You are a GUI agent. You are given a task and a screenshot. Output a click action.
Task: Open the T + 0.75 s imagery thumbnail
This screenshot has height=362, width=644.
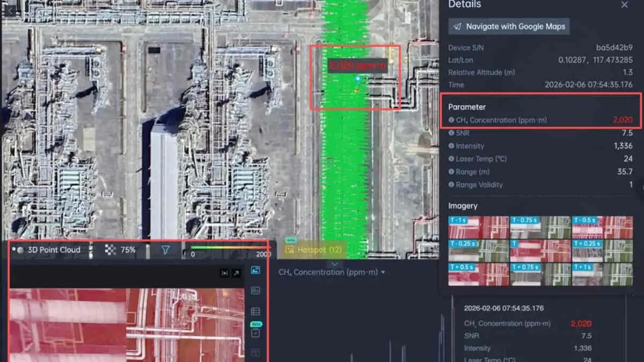[x=540, y=275]
